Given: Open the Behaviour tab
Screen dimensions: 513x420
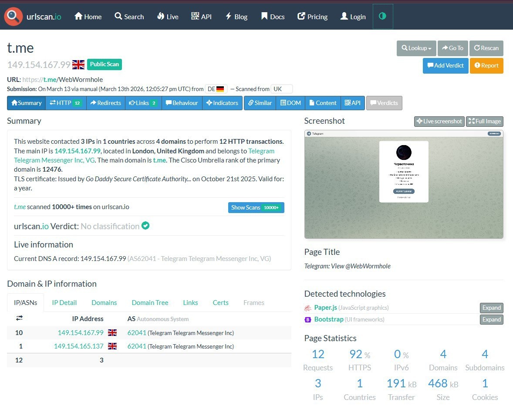Looking at the screenshot, I should 182,103.
